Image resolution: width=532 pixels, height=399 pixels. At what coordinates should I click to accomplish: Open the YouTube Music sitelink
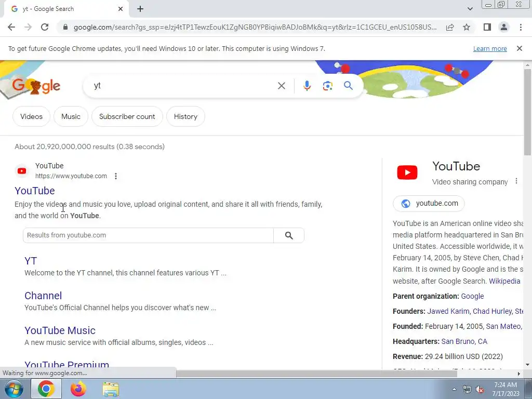[x=60, y=330]
